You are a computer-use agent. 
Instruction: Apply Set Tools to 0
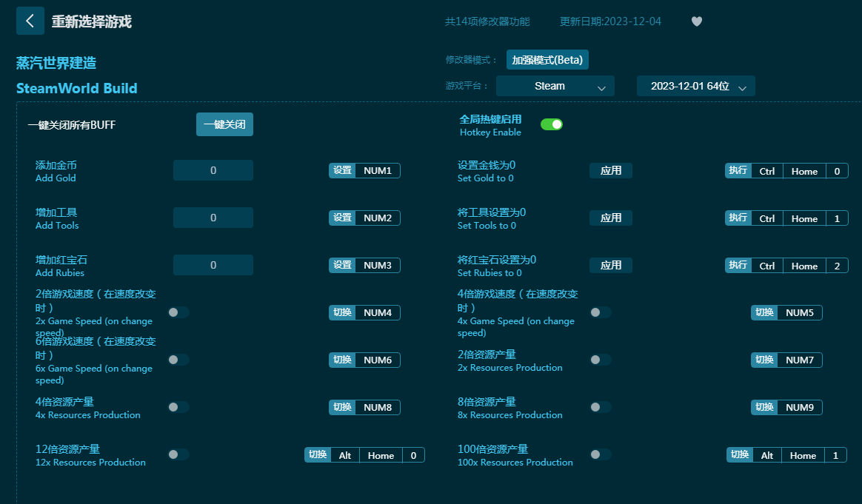[611, 218]
